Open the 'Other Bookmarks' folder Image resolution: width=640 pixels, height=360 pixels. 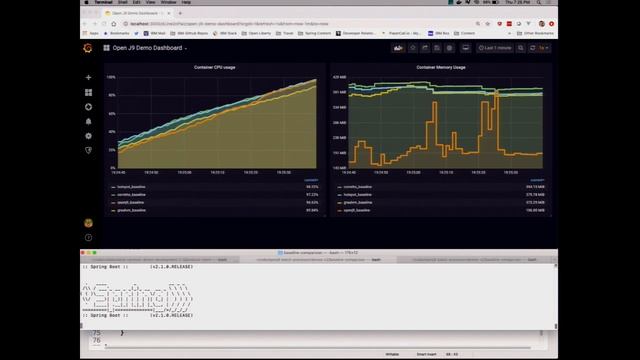(535, 33)
